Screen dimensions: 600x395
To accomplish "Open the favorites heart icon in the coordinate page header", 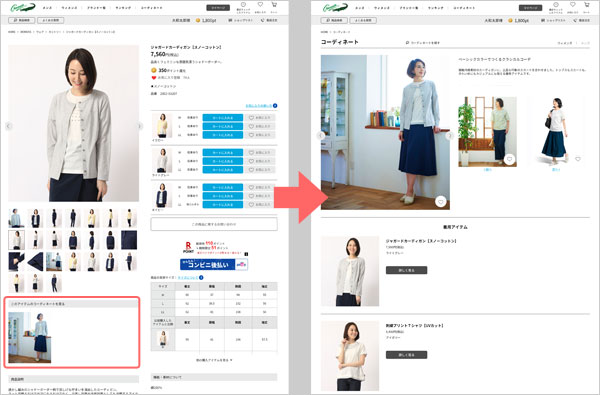I will (572, 5).
